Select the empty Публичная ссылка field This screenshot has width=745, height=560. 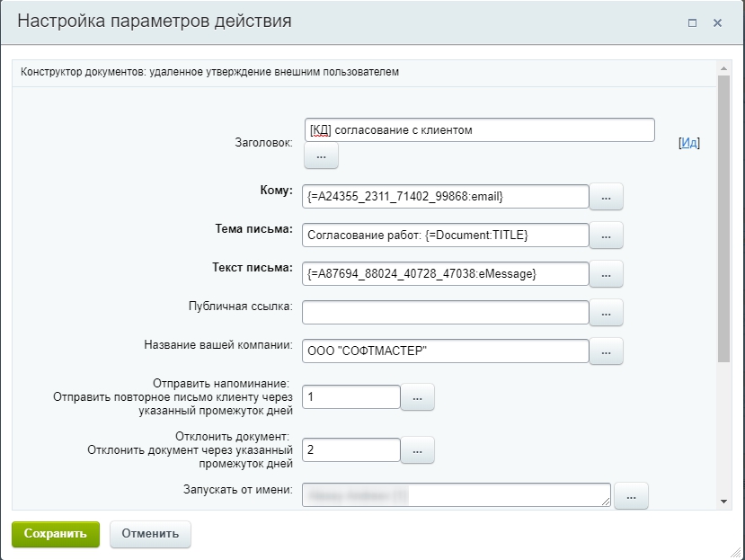pyautogui.click(x=445, y=312)
